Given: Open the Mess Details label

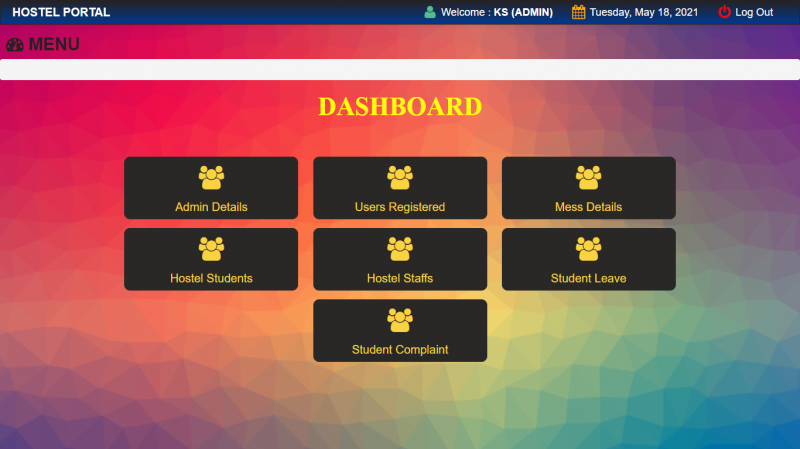Looking at the screenshot, I should (x=589, y=207).
